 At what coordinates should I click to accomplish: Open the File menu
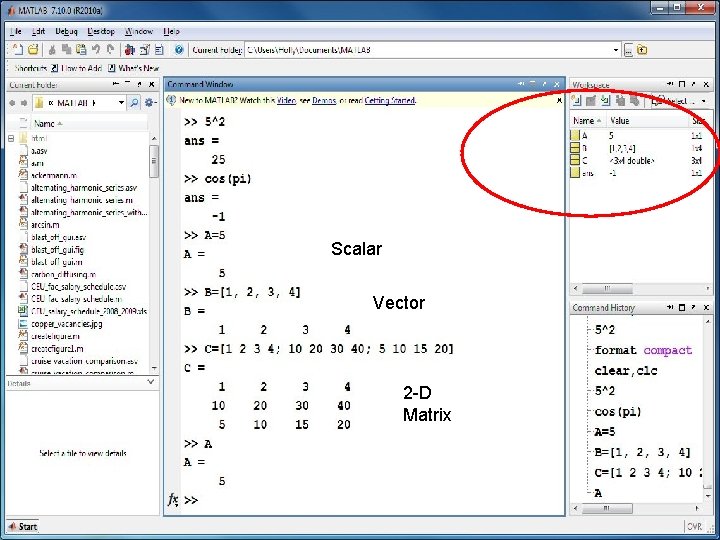pos(16,31)
